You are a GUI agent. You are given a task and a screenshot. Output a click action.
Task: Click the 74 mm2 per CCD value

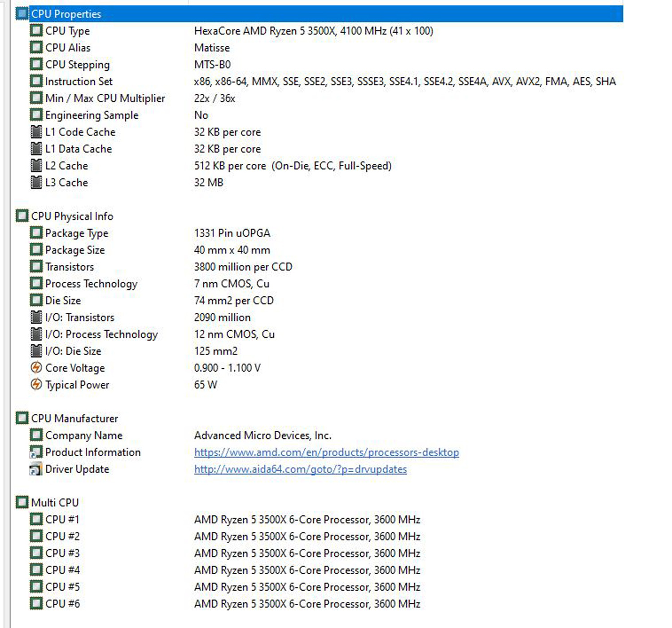(x=234, y=300)
